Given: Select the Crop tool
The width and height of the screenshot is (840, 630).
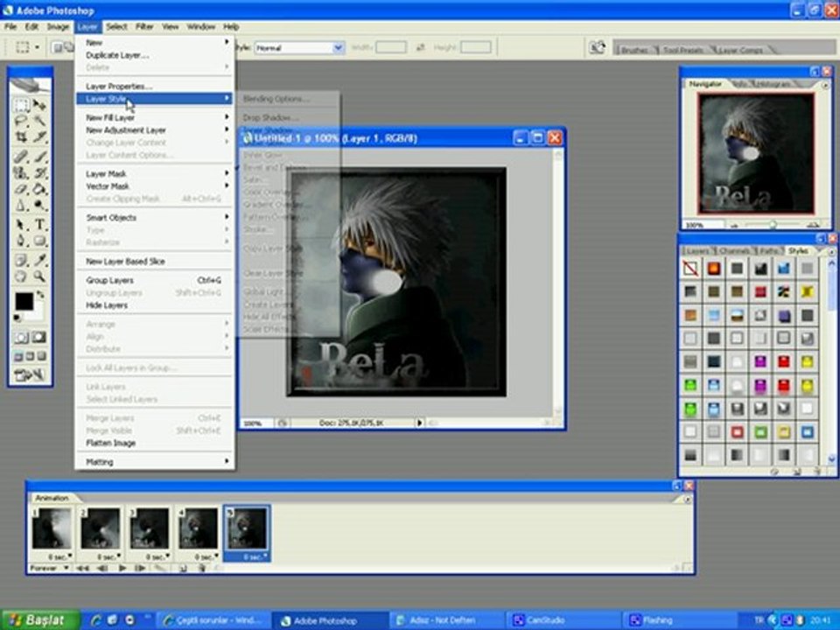Looking at the screenshot, I should 21,136.
